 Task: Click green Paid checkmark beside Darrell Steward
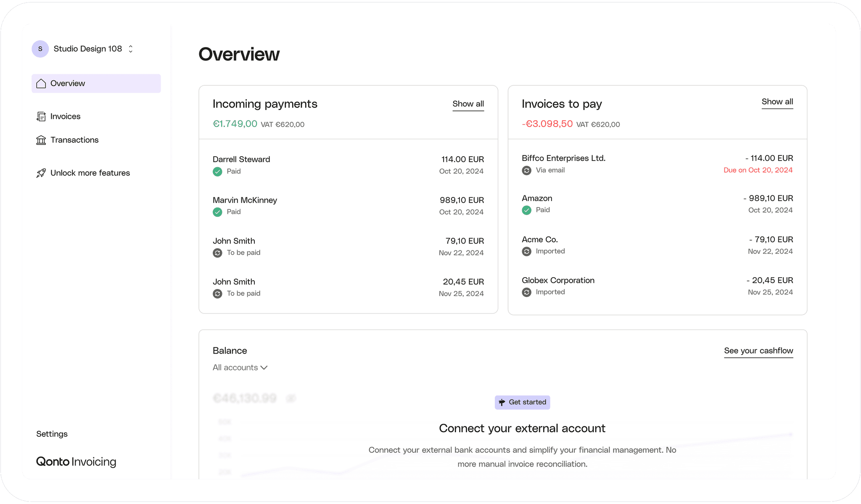[217, 172]
